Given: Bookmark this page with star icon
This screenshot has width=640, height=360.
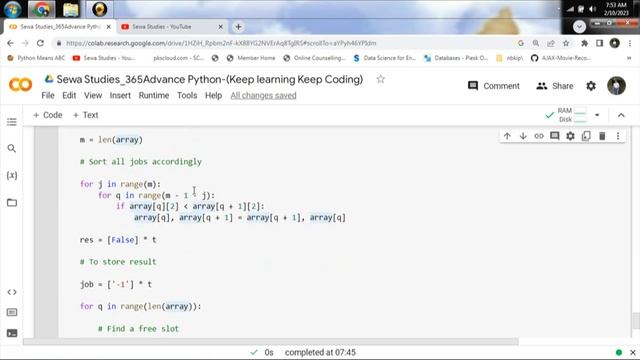Looking at the screenshot, I should pos(566,43).
